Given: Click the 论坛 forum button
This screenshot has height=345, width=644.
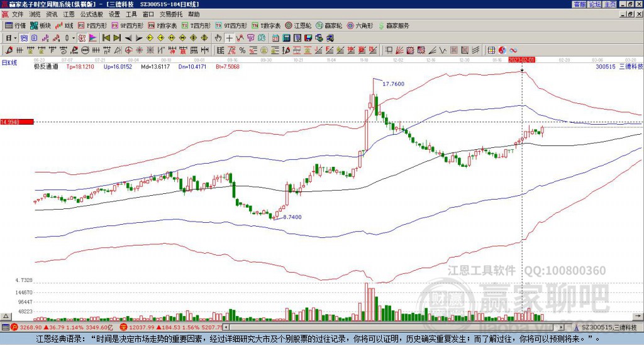Looking at the screenshot, I should coord(594,4).
